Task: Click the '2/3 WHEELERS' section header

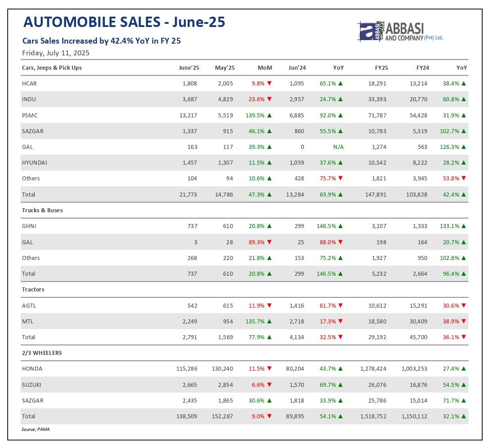Action: pos(42,353)
